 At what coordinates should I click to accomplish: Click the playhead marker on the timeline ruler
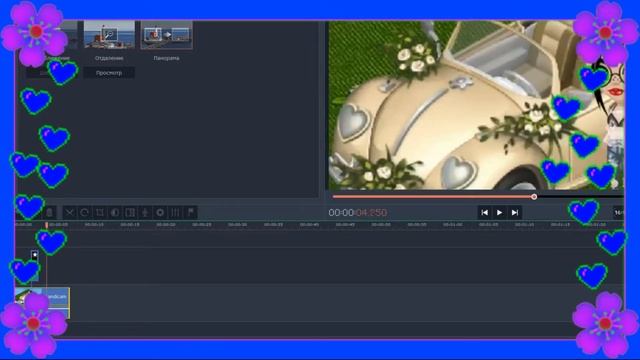pyautogui.click(x=47, y=225)
